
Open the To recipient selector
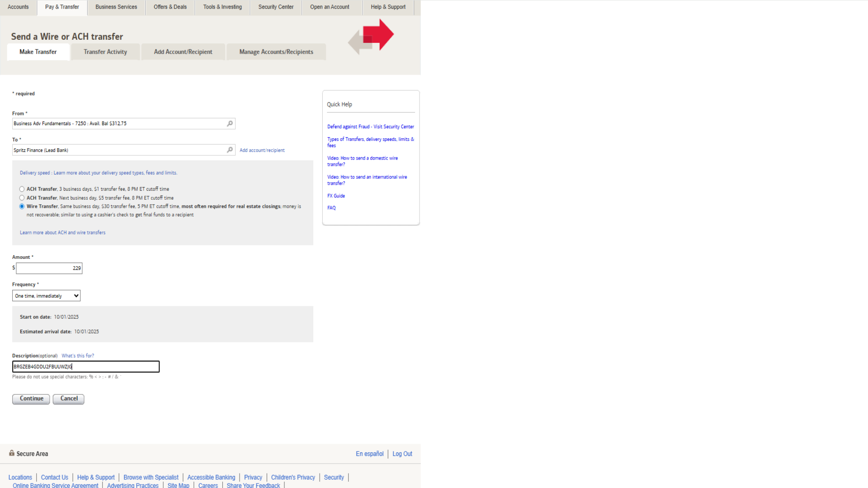point(118,150)
